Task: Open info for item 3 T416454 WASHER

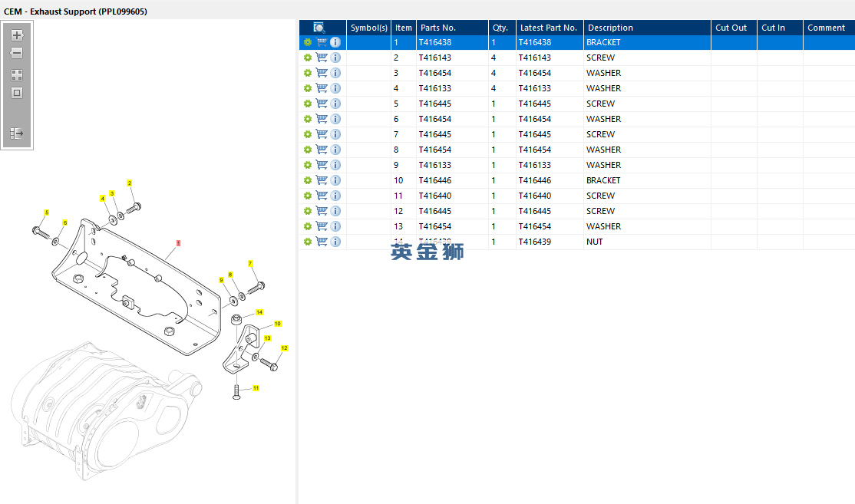Action: click(x=335, y=72)
